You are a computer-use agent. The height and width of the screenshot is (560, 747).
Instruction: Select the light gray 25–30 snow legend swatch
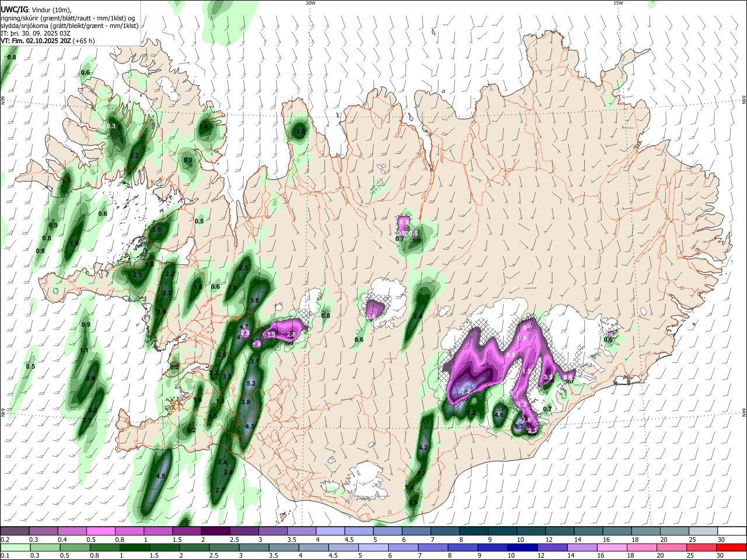point(703,531)
